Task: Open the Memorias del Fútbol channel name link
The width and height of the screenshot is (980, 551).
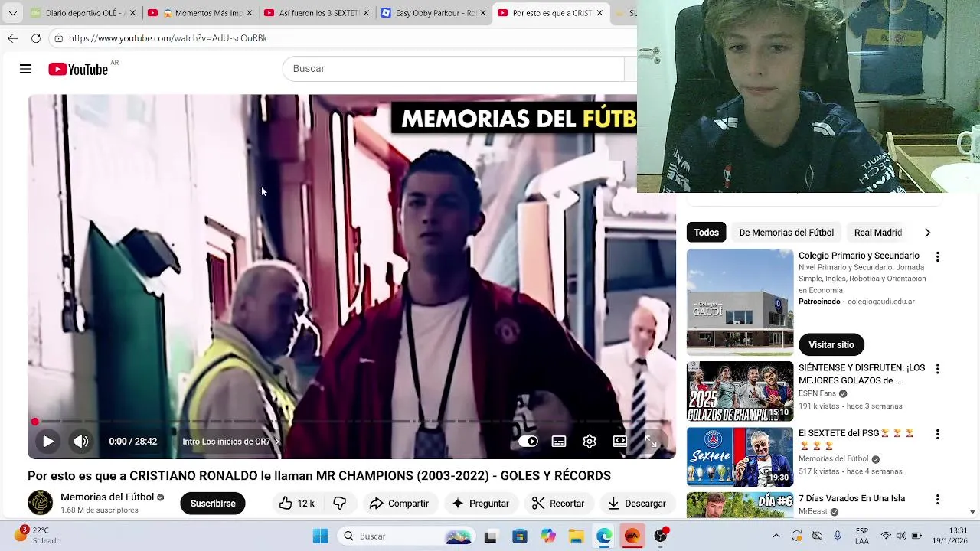Action: [107, 497]
